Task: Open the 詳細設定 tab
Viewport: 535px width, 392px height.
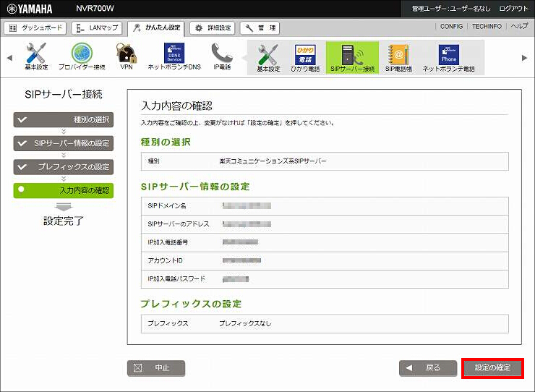Action: (x=213, y=28)
